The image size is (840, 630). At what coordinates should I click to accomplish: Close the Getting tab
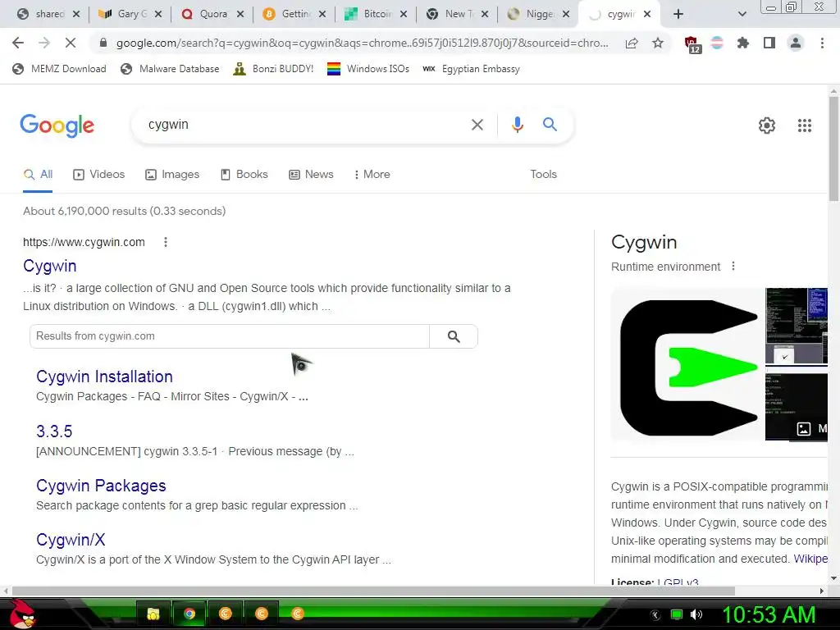coord(322,15)
